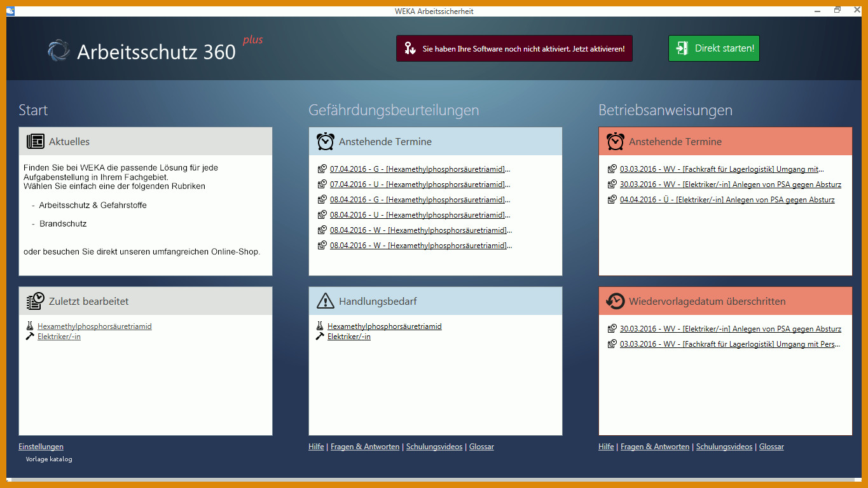Click the clock-arrow icon beside Wiedervorlagedatum überschritten
The image size is (868, 488).
point(616,301)
